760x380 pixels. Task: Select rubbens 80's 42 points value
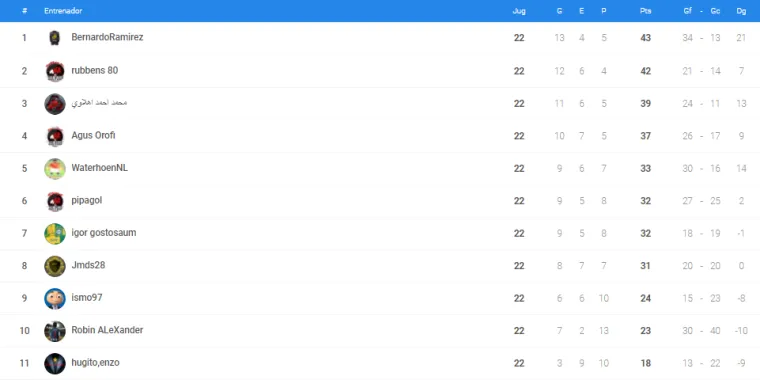click(x=645, y=71)
